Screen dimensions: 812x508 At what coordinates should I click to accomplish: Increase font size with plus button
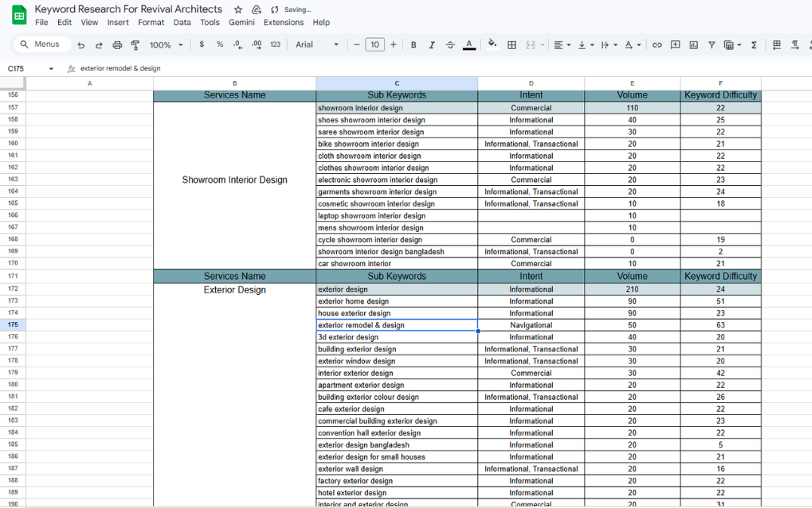pos(394,45)
